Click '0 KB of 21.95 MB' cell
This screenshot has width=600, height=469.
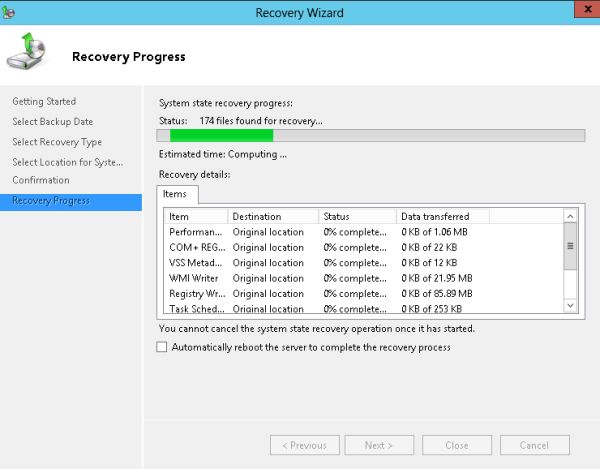point(437,278)
